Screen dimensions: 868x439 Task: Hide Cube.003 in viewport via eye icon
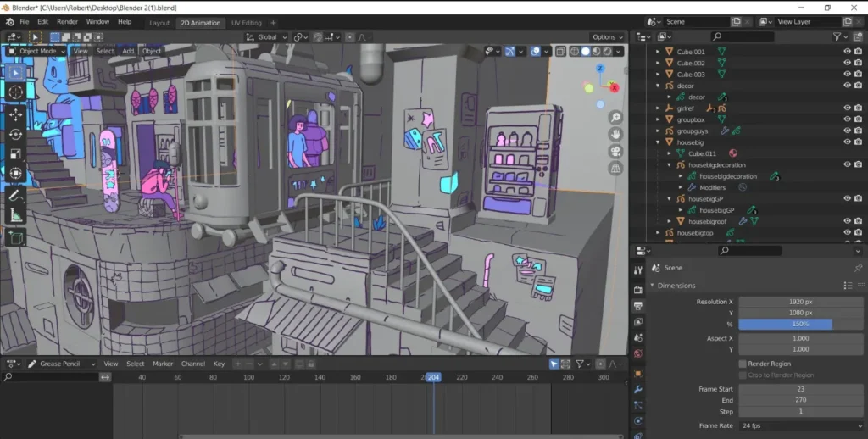pos(847,75)
